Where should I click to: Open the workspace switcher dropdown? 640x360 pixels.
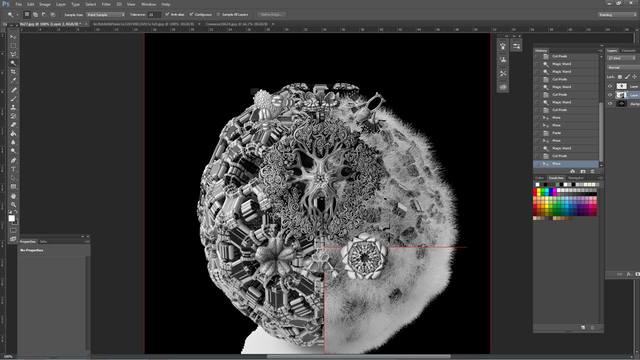(x=617, y=14)
